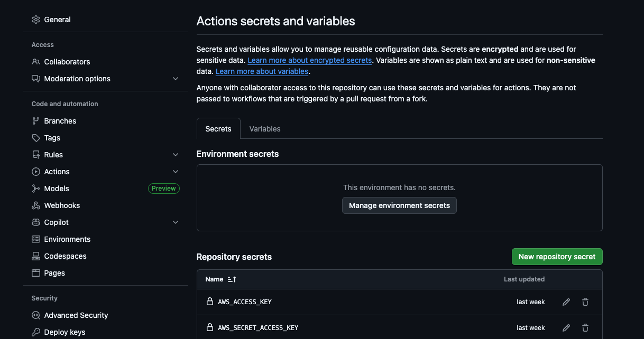Open the Models preview sidebar item
Screen dimensions: 644x339
(57, 189)
